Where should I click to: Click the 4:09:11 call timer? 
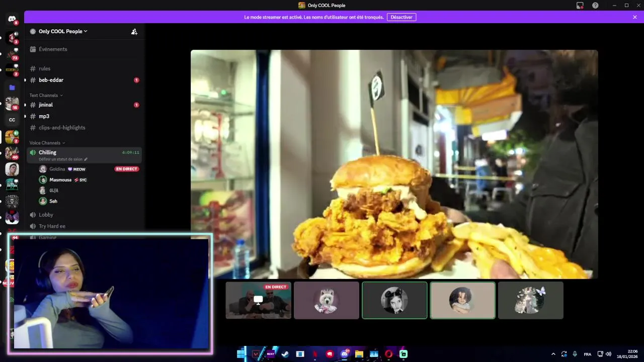131,152
